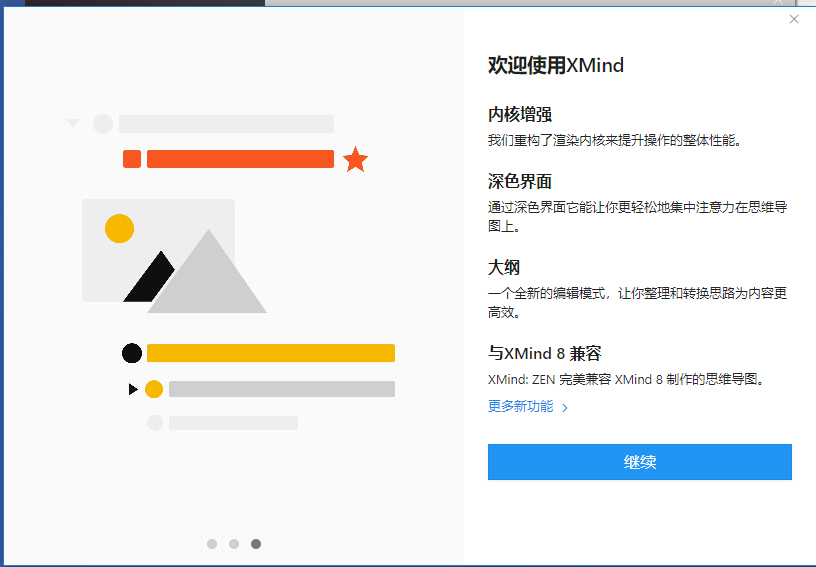Open the 更多新功能 link

coord(520,406)
